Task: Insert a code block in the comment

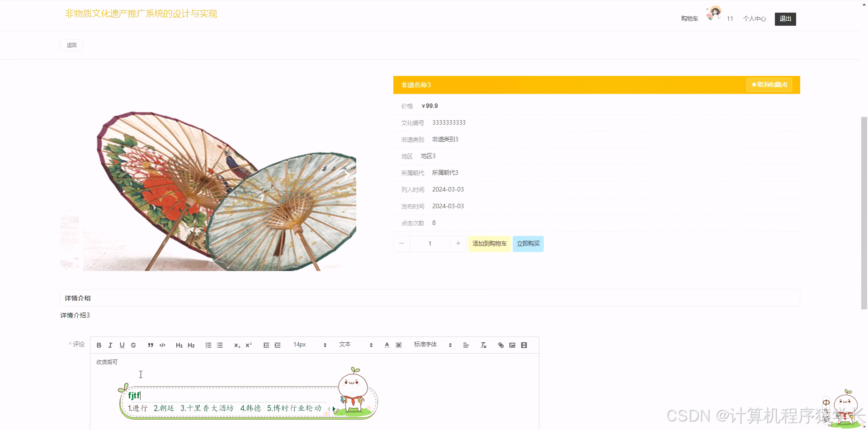Action: coord(162,345)
